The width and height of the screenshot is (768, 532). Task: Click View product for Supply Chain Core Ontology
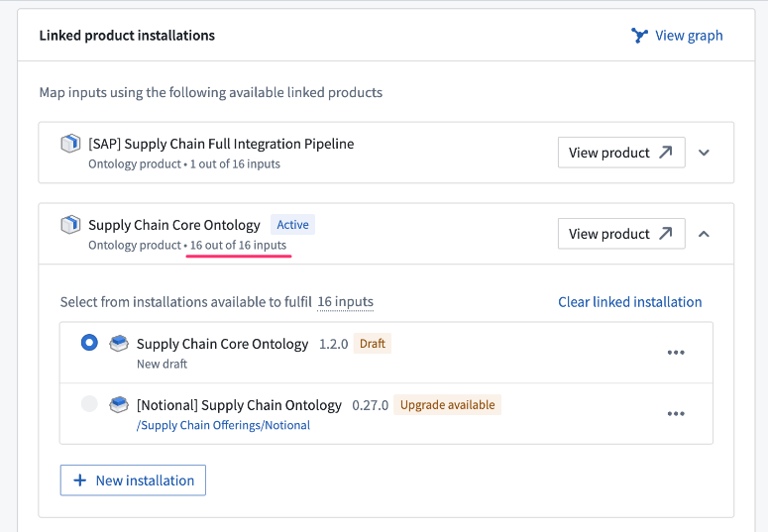point(621,234)
